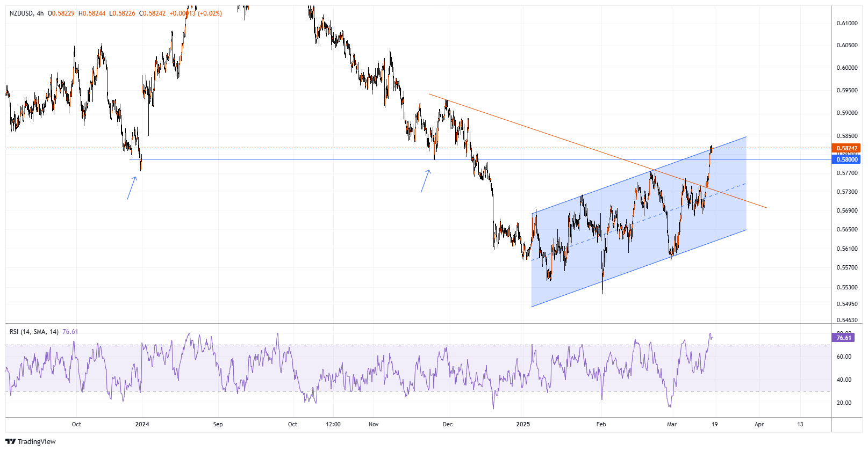Click the 0.59500 price axis label
This screenshot has height=451, width=868.
click(847, 90)
